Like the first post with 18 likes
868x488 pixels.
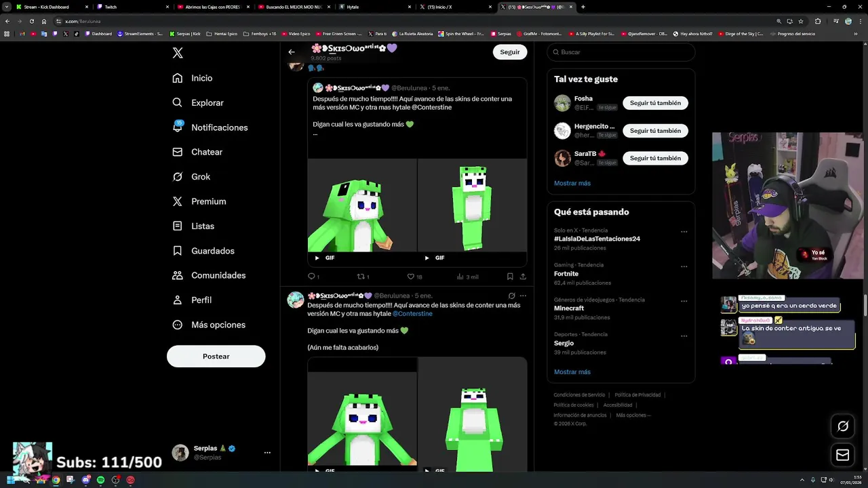[x=414, y=277]
